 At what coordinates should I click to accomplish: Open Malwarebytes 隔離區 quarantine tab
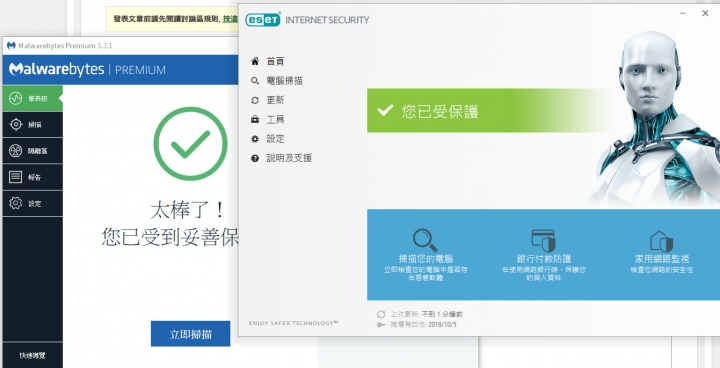[33, 151]
